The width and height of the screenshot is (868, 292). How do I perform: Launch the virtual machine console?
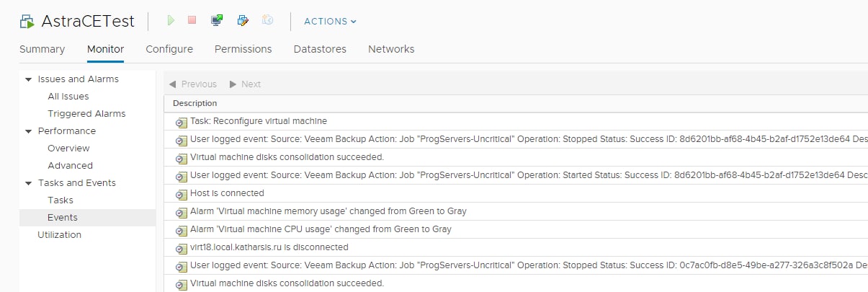(x=217, y=21)
